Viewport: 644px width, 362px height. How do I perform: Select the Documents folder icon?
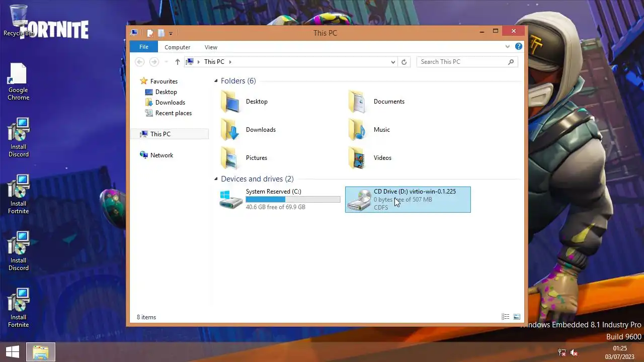tap(358, 102)
